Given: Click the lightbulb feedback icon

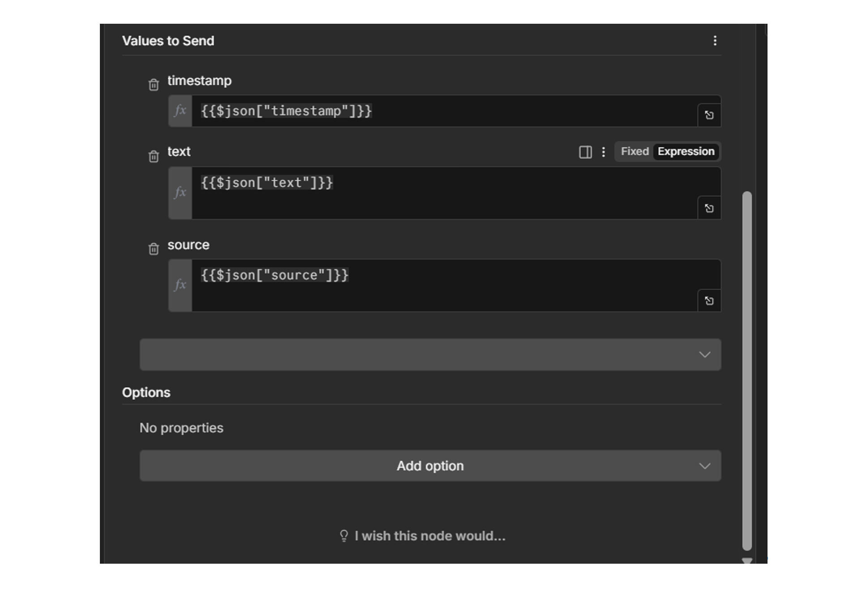Looking at the screenshot, I should [344, 536].
